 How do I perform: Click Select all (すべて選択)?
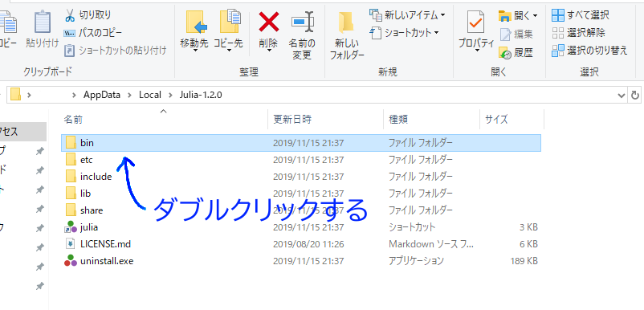click(581, 15)
